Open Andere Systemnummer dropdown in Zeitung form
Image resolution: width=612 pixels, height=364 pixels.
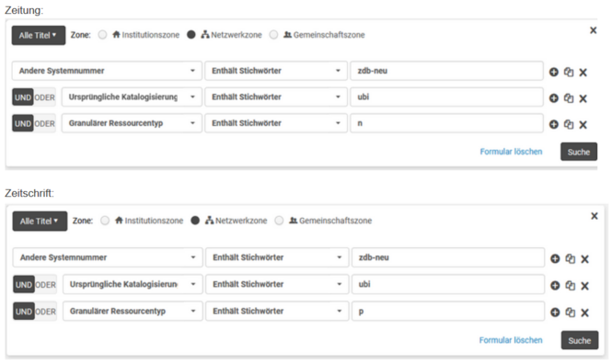(x=107, y=71)
